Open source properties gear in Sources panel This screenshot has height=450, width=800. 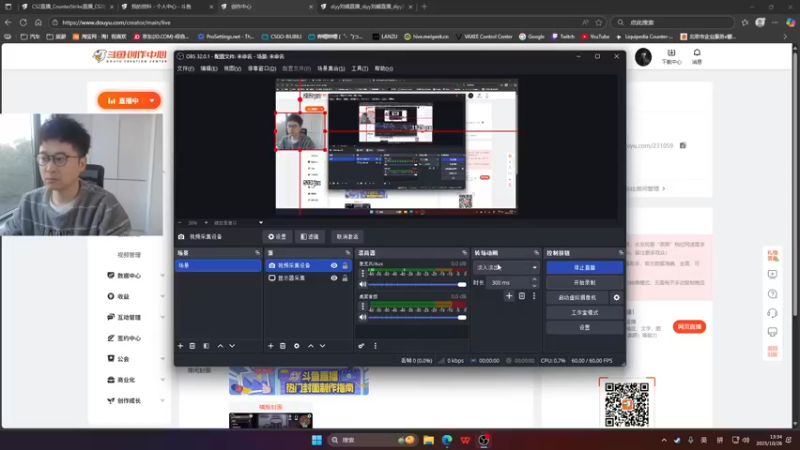point(296,346)
